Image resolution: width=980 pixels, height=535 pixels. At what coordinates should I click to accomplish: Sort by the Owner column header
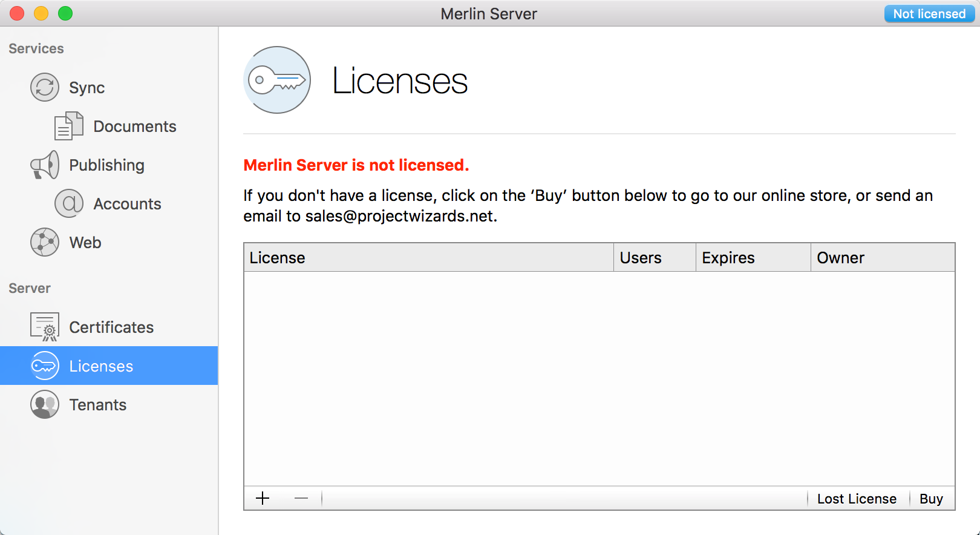point(883,257)
